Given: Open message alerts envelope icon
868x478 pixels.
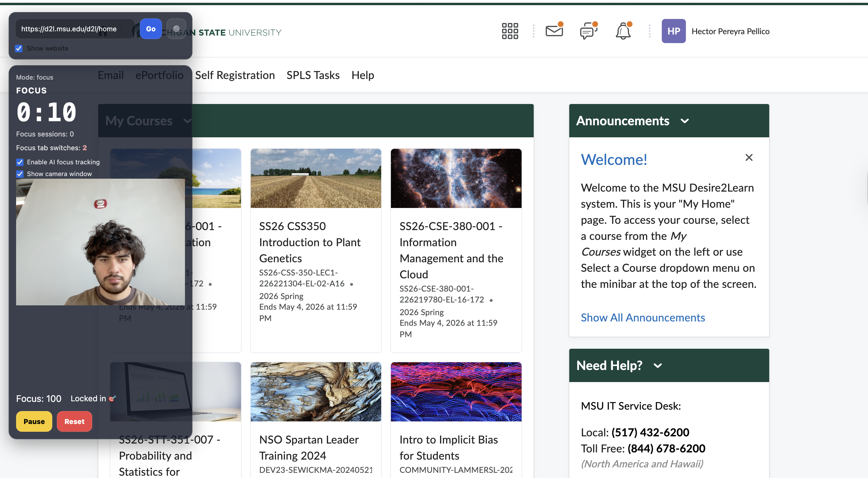Looking at the screenshot, I should [554, 31].
